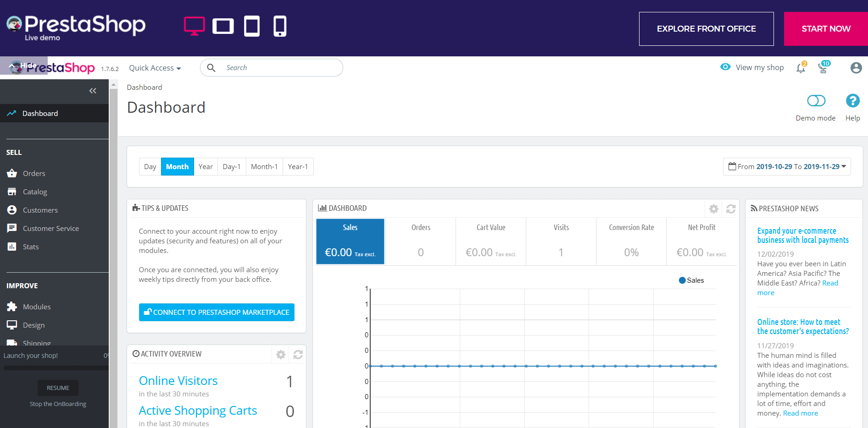Click the PrestaShop Live demo logo

[76, 27]
